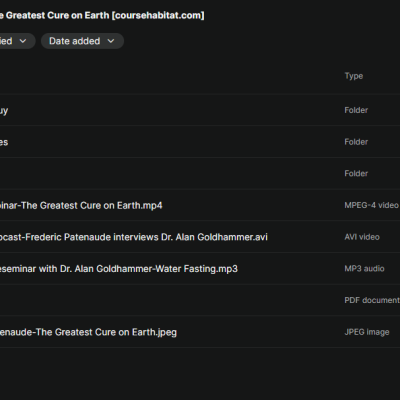
Task: Select the Frederic Patenaude interviews Dr. Alan Goldhammer.avi file
Action: [x=134, y=237]
